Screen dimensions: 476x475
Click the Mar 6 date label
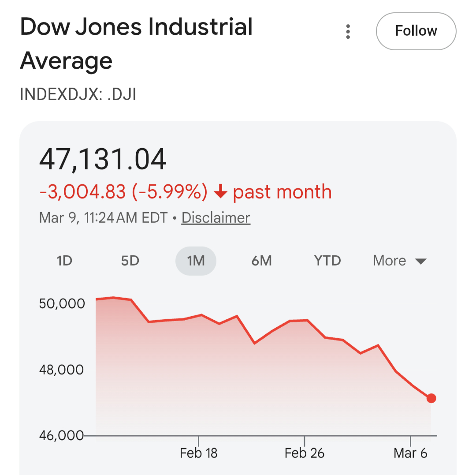(410, 453)
